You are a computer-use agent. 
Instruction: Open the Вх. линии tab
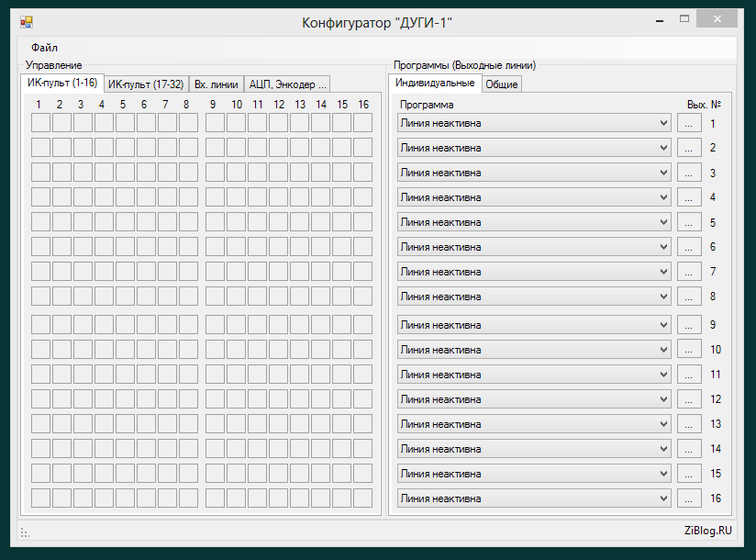[x=216, y=84]
